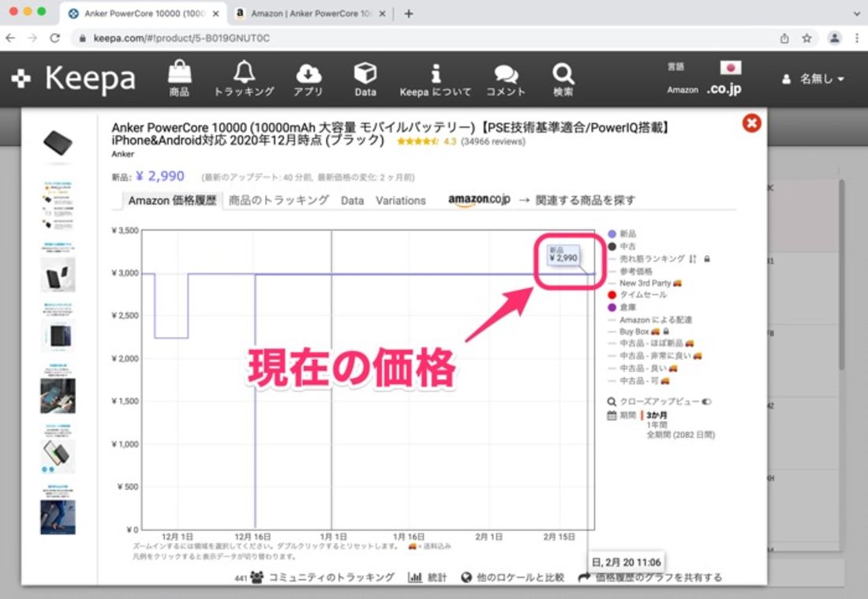The image size is (868, 599).
Task: Open the 商品 shopping bag menu
Action: click(179, 79)
